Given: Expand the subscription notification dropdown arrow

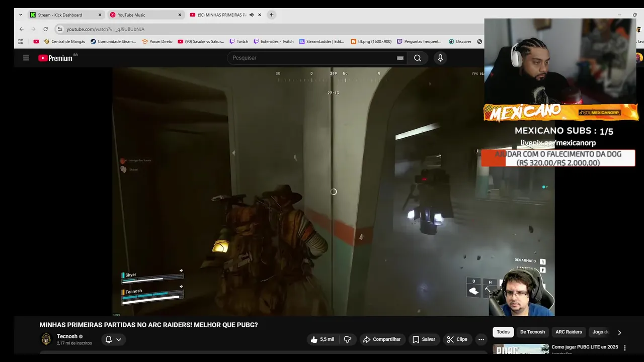Looking at the screenshot, I should [119, 339].
